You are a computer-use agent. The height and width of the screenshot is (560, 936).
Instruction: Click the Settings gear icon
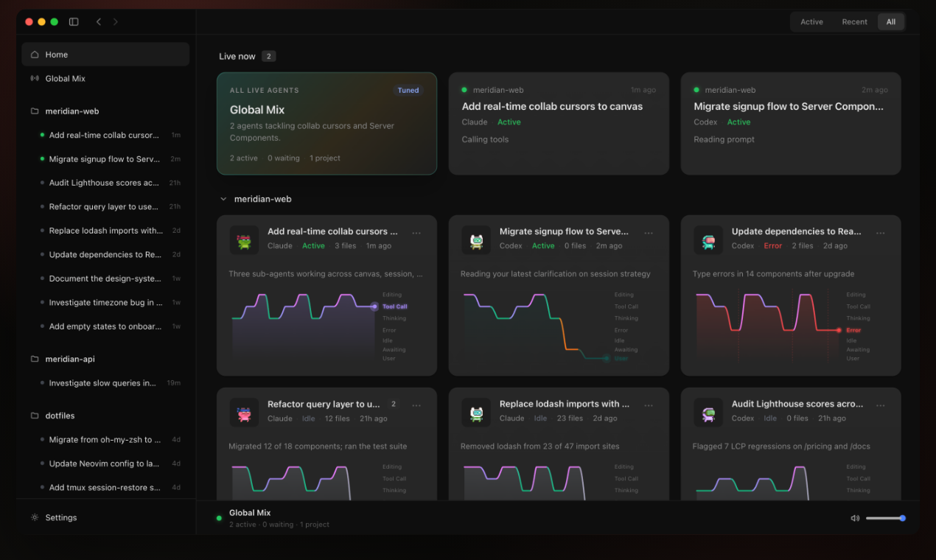tap(35, 517)
